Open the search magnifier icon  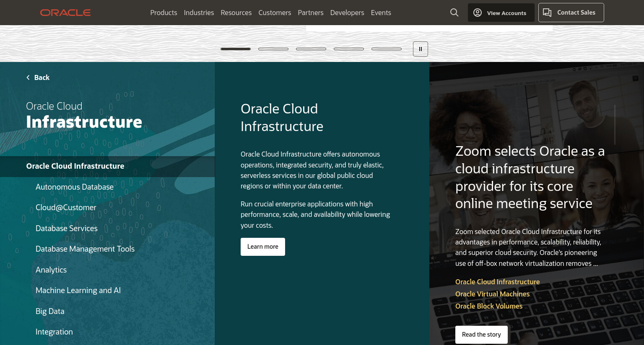[454, 13]
